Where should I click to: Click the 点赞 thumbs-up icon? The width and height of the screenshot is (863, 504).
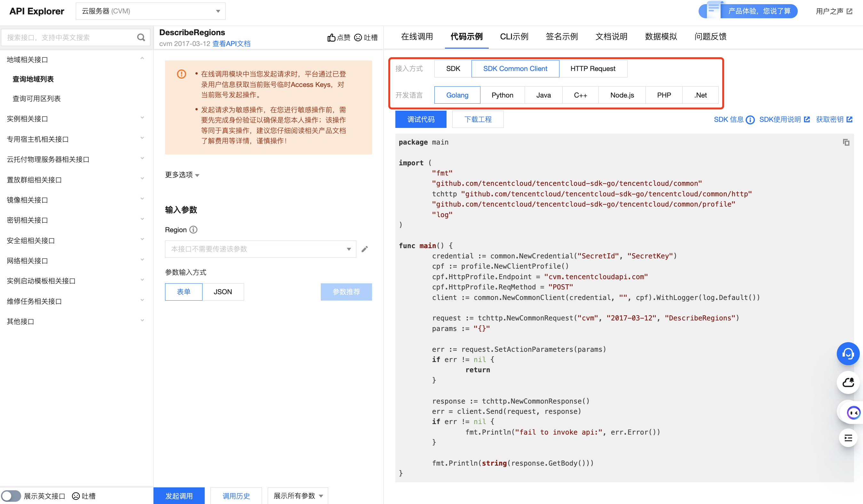pyautogui.click(x=331, y=38)
